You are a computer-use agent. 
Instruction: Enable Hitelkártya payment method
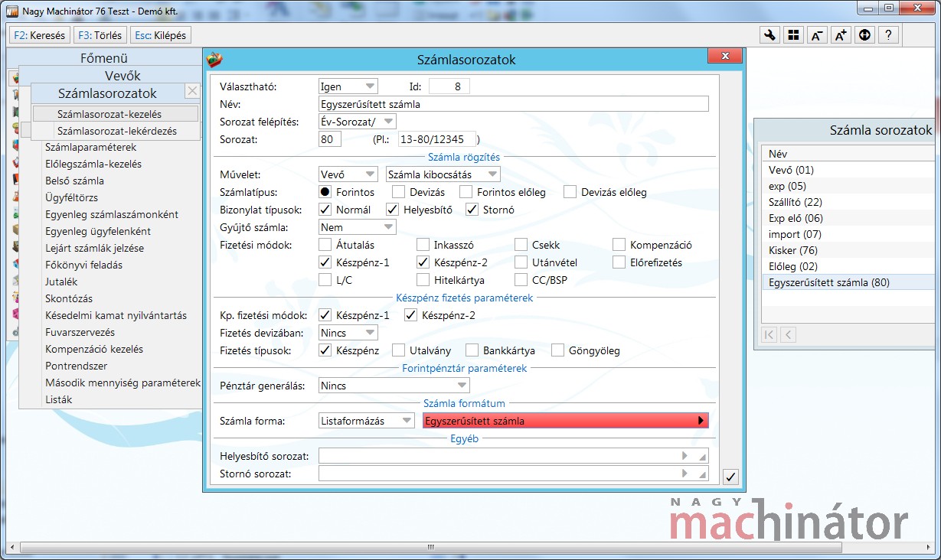(x=423, y=280)
